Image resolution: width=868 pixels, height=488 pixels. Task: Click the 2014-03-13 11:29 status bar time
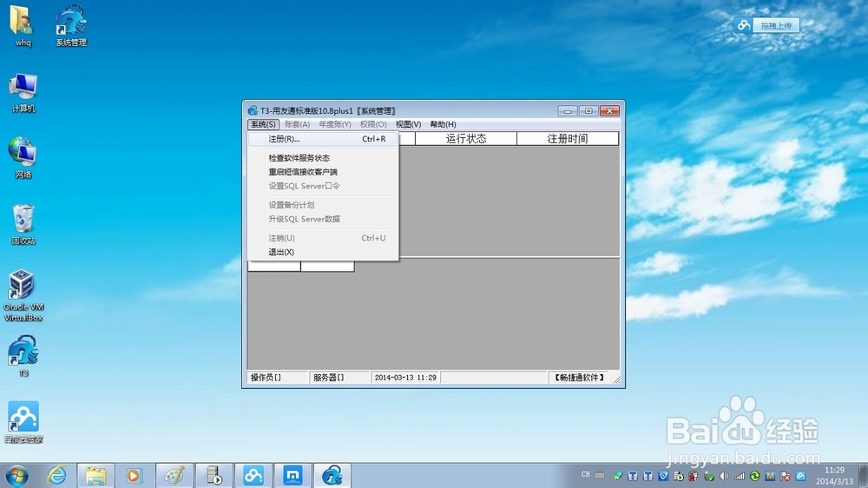[x=405, y=377]
